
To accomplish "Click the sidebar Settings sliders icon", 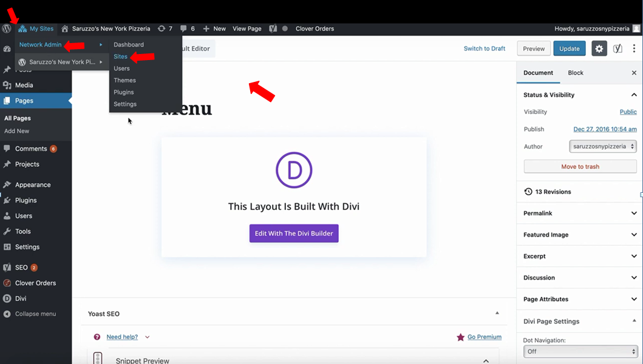I will [x=7, y=247].
